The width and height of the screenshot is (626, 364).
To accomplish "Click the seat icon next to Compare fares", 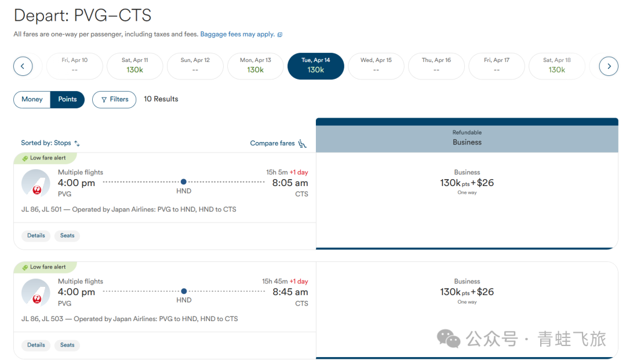I will [x=302, y=144].
